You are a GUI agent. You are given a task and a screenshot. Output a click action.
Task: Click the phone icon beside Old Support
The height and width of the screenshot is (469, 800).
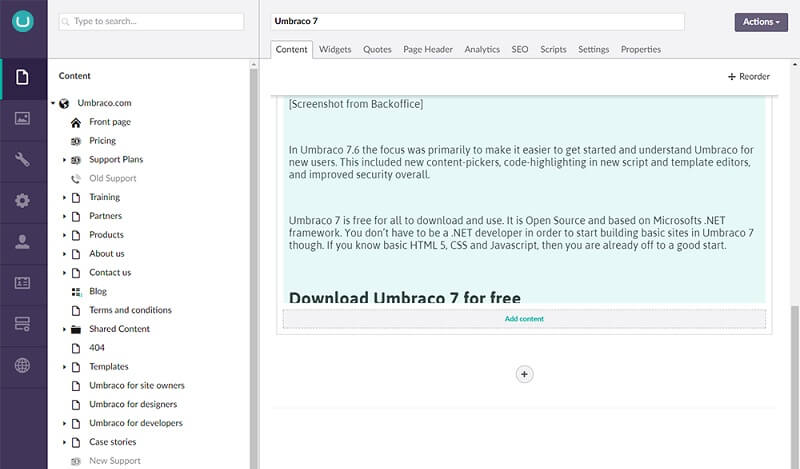coord(76,179)
